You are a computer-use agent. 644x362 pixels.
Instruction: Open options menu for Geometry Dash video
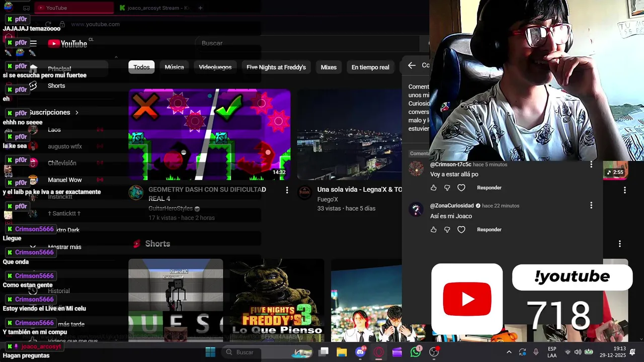(287, 190)
